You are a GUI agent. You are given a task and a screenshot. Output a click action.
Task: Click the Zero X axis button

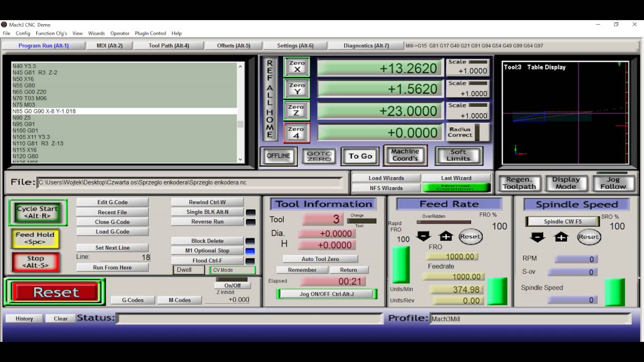(297, 67)
